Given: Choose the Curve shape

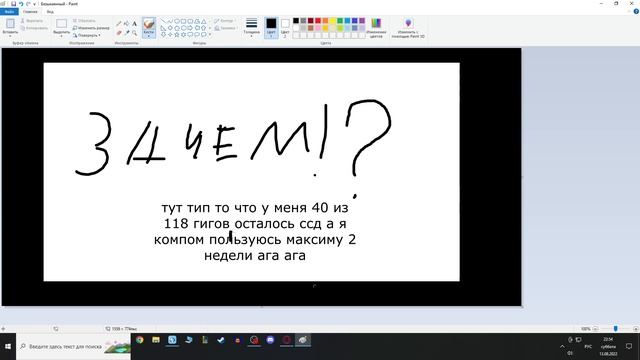Looking at the screenshot, I should pyautogui.click(x=170, y=21).
